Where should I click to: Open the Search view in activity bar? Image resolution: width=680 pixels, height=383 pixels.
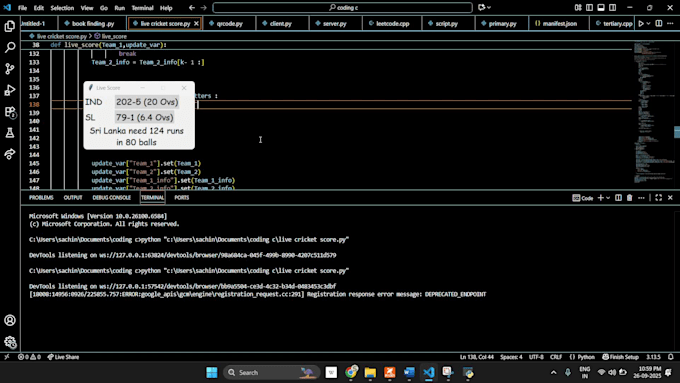(10, 47)
